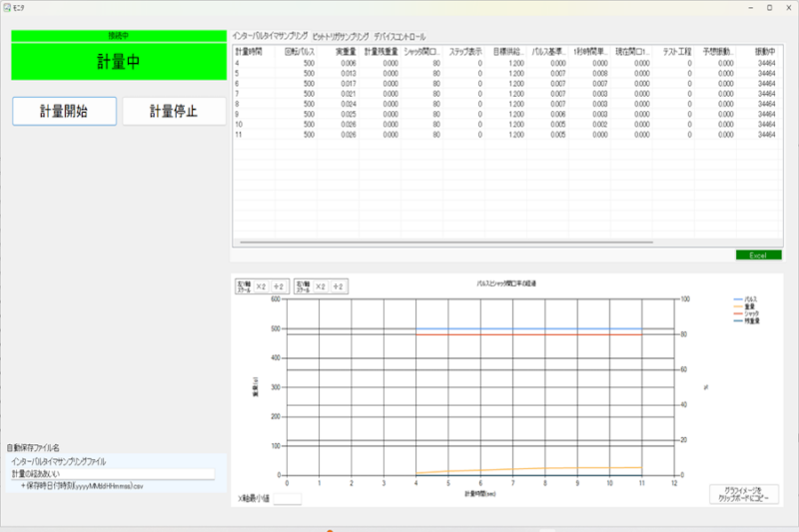Select table row with 計量時間 7
This screenshot has height=532, width=799.
pos(505,94)
